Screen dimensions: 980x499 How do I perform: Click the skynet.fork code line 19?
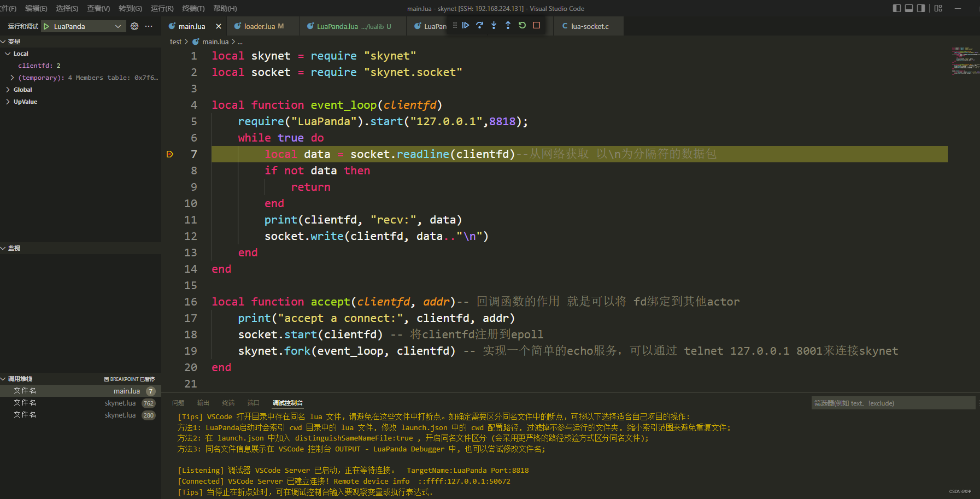(568, 351)
